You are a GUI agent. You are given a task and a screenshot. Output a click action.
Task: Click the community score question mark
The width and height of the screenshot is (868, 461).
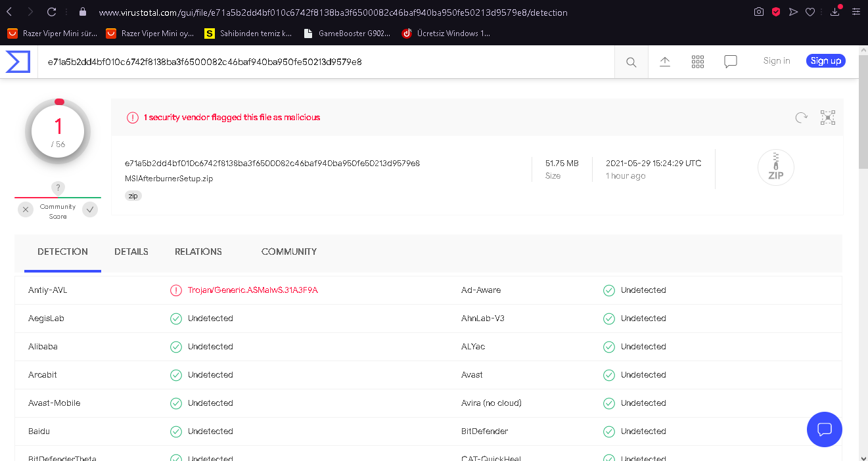[x=58, y=188]
